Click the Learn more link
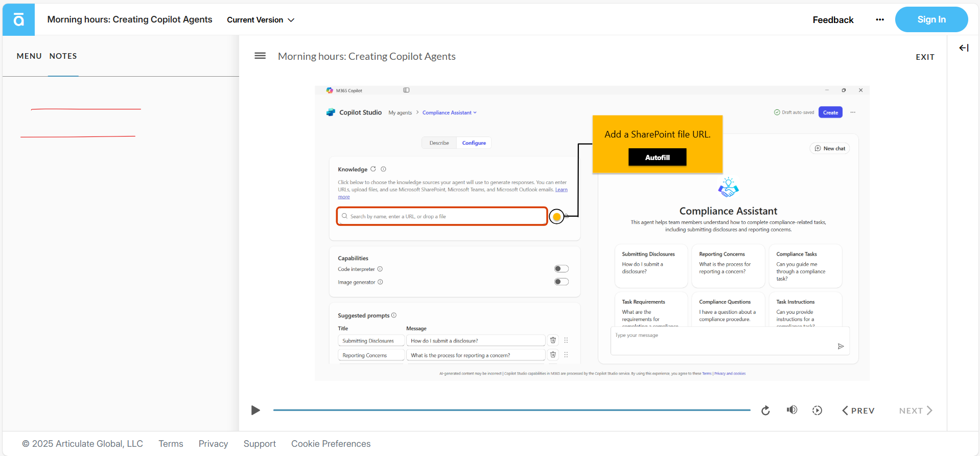 click(561, 190)
